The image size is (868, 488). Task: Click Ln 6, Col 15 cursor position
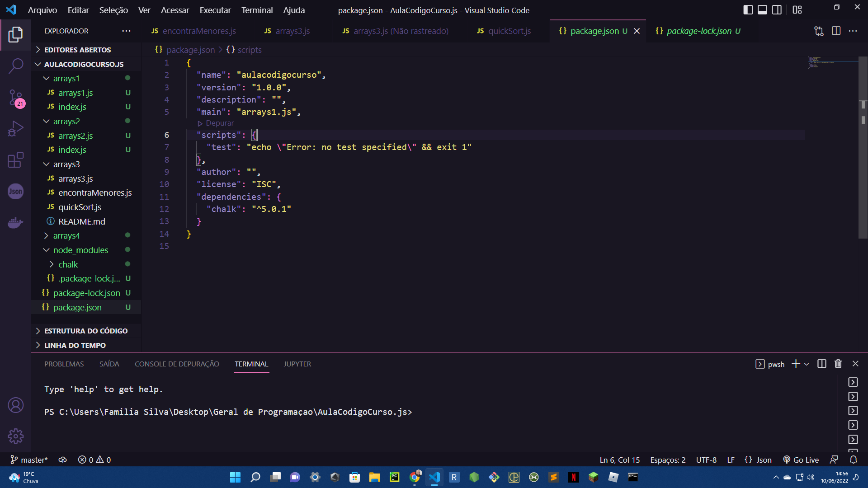(x=619, y=460)
